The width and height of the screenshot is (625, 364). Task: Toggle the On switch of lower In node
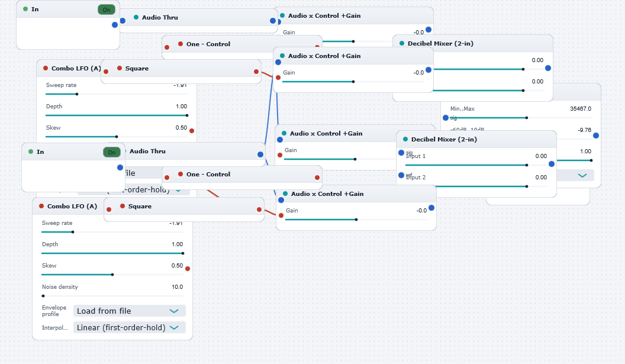[112, 152]
